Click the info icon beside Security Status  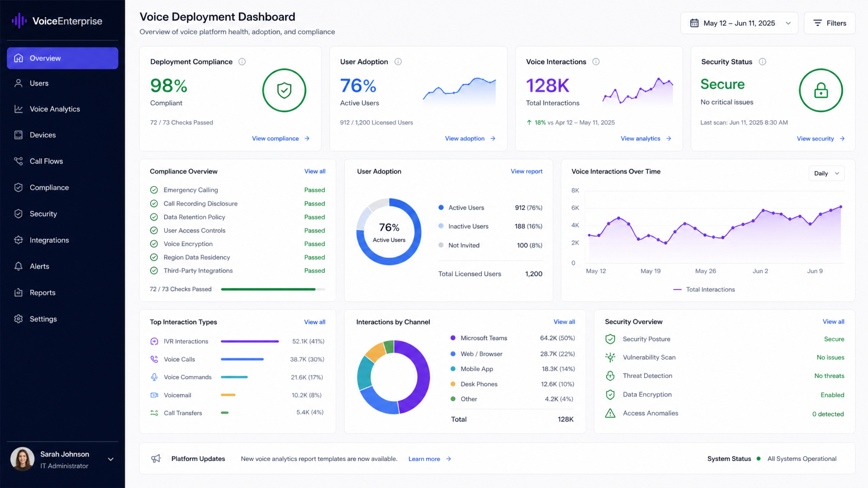[x=762, y=62]
